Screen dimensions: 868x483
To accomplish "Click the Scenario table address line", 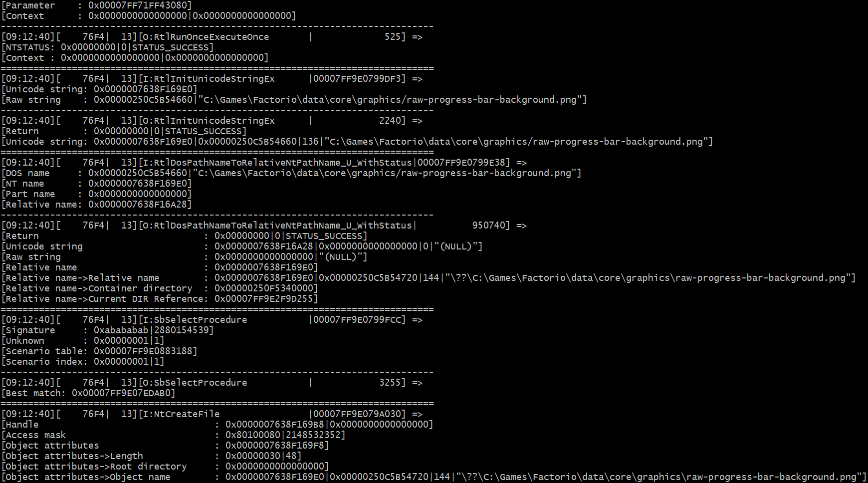I will [99, 351].
